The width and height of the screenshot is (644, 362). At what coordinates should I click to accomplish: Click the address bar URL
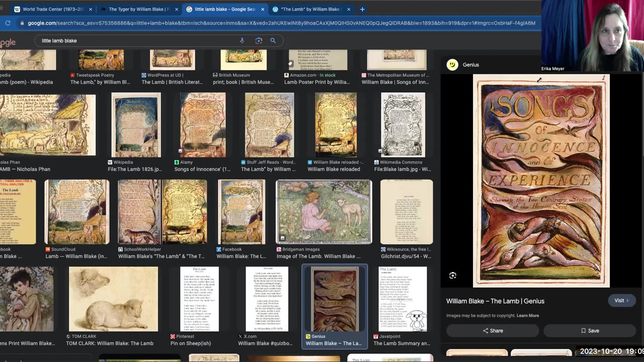(281, 23)
